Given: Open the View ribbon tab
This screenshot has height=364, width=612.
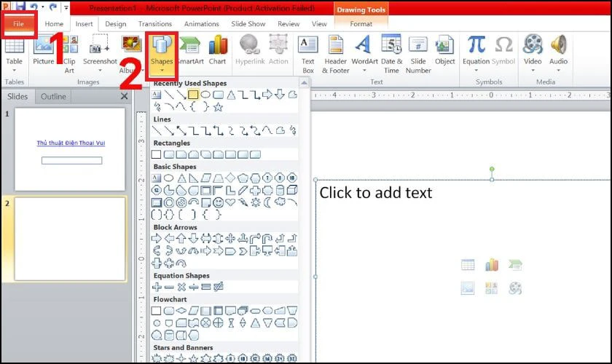Looking at the screenshot, I should click(x=319, y=24).
